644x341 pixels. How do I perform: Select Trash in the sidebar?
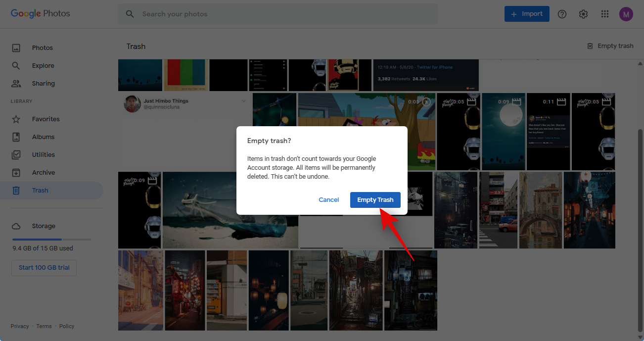(x=51, y=191)
